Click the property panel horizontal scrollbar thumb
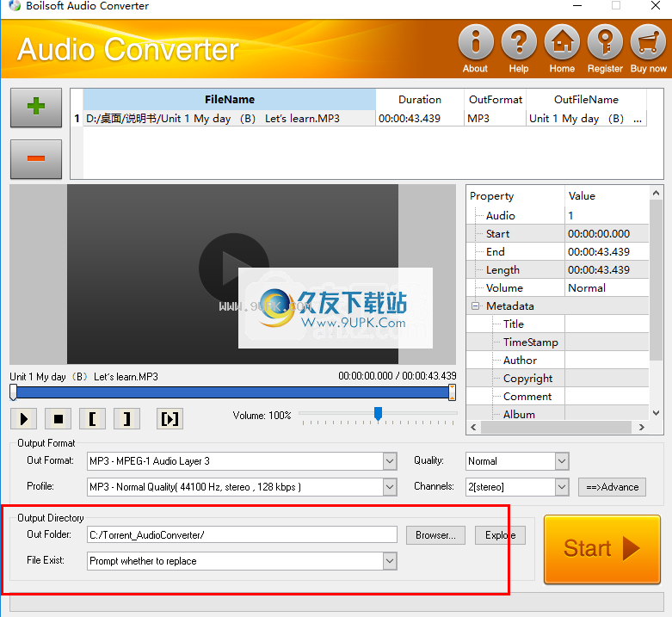This screenshot has height=617, width=672. tap(556, 427)
